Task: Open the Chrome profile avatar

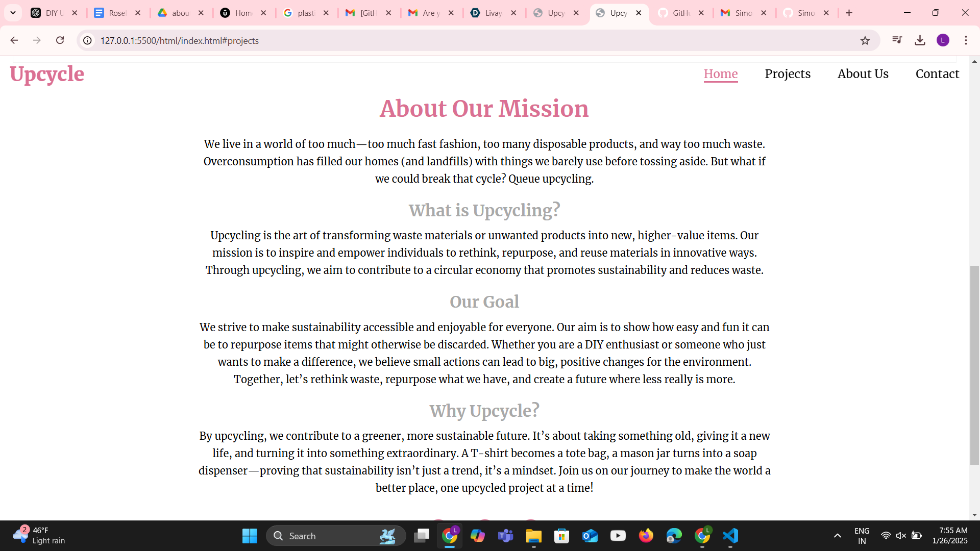Action: [943, 40]
